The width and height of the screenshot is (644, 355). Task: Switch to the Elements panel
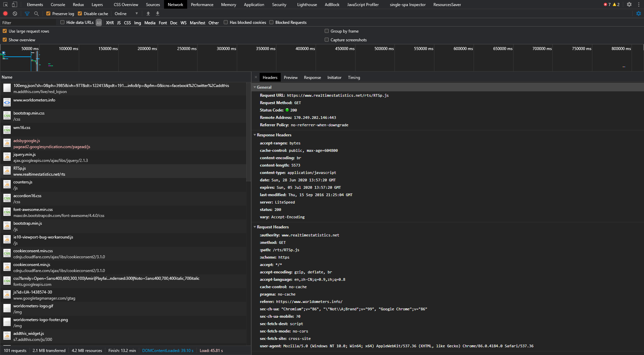(x=35, y=5)
